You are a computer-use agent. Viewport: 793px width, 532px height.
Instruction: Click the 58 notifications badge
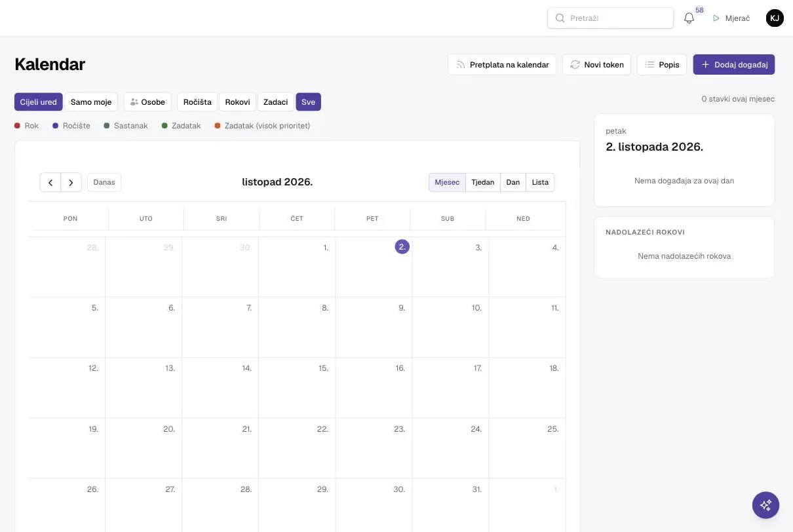point(699,10)
